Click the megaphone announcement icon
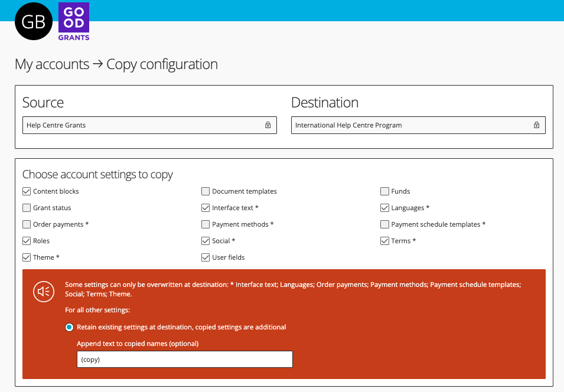This screenshot has width=564, height=392. tap(44, 291)
